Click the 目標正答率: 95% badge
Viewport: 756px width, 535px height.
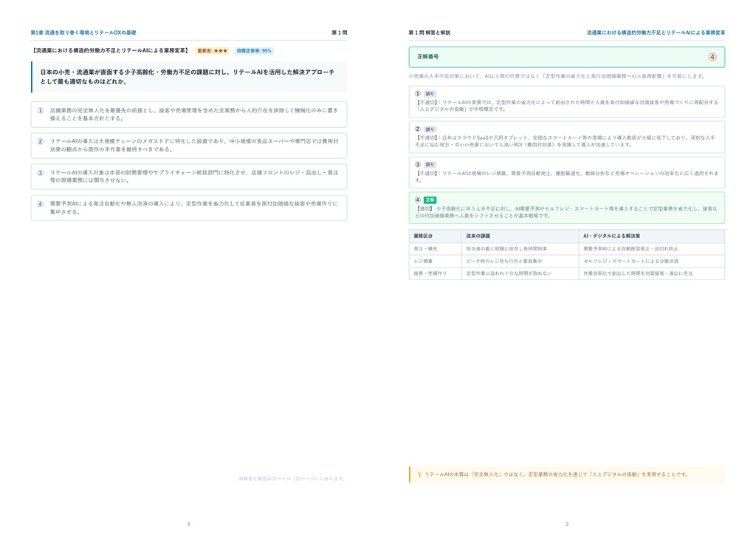click(x=254, y=51)
